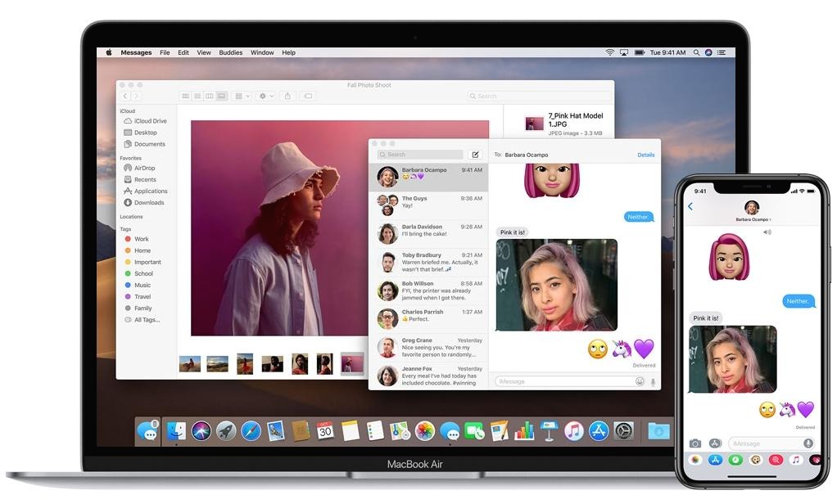Open Finder from the Mac dock

point(176,430)
